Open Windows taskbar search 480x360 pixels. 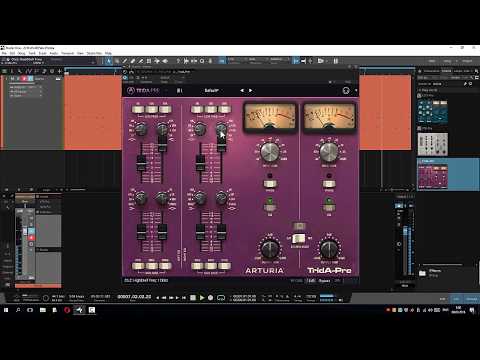[18, 310]
